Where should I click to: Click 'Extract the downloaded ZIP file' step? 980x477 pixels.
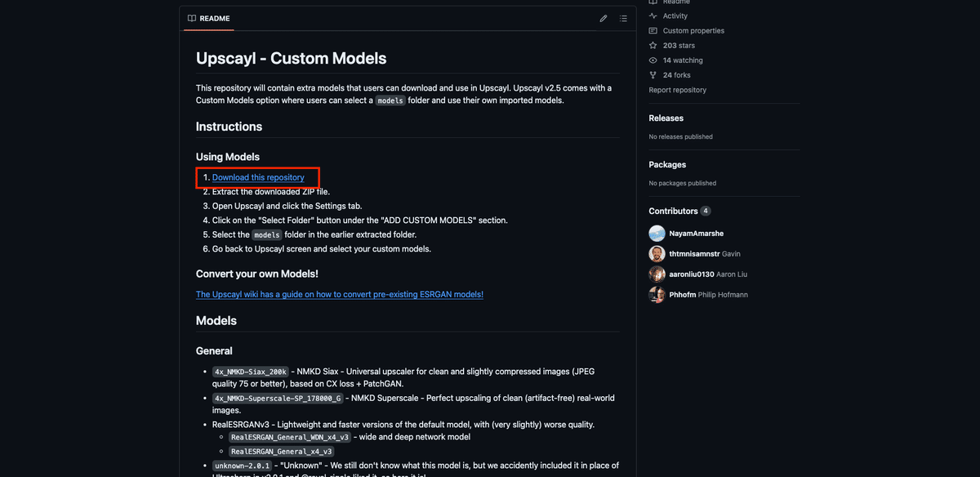pyautogui.click(x=270, y=191)
